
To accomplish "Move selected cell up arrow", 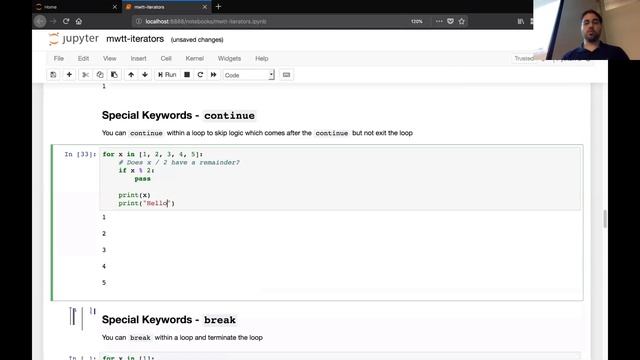I will (131, 75).
